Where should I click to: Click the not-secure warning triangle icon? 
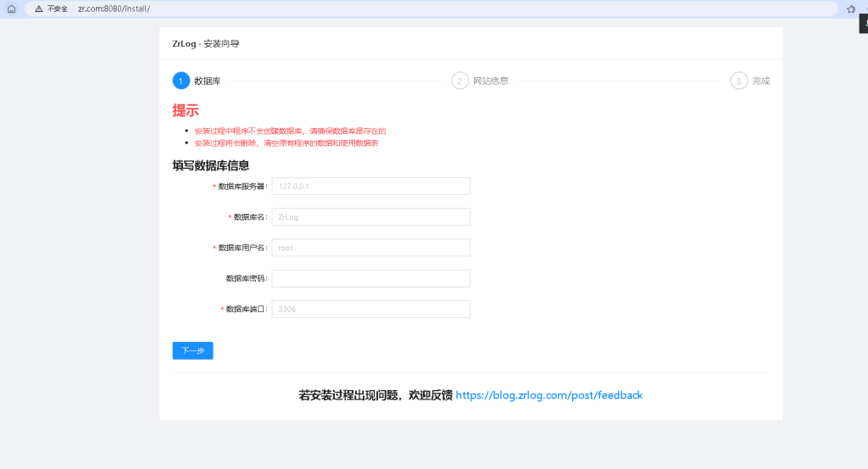coord(38,8)
